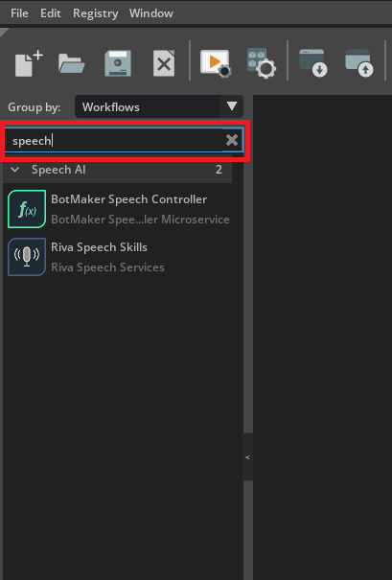Open the Group by Workflows dropdown
Image resolution: width=392 pixels, height=580 pixels.
click(x=159, y=107)
